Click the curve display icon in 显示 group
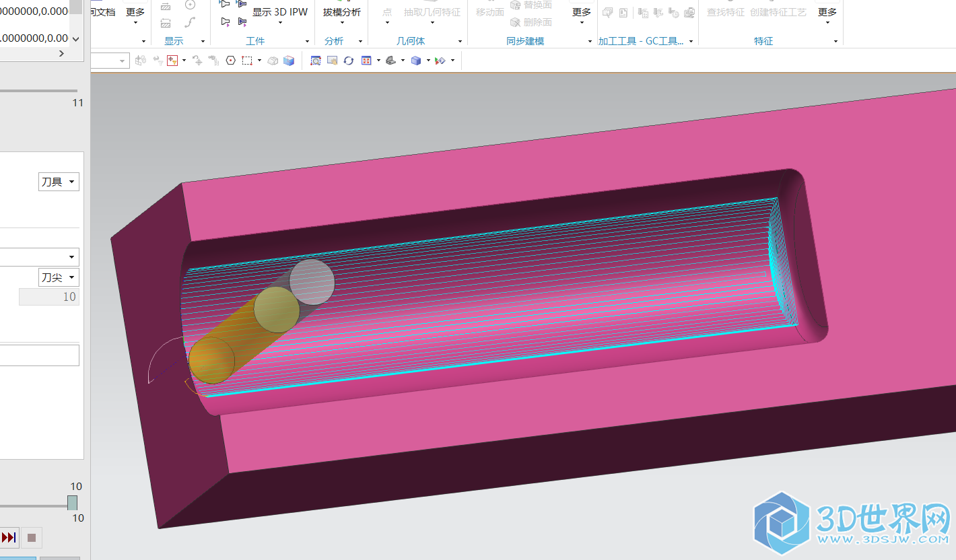The height and width of the screenshot is (560, 956). 190,22
